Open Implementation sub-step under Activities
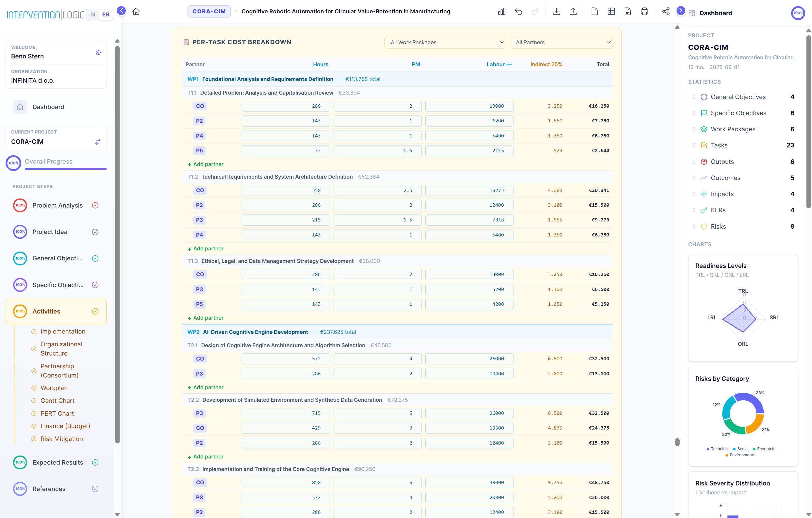 (63, 332)
